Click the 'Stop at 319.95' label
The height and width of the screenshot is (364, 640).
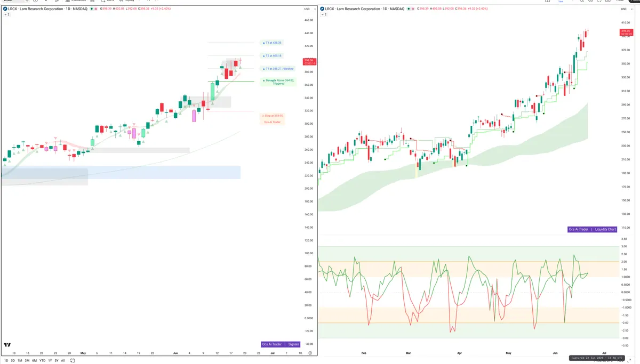(273, 116)
